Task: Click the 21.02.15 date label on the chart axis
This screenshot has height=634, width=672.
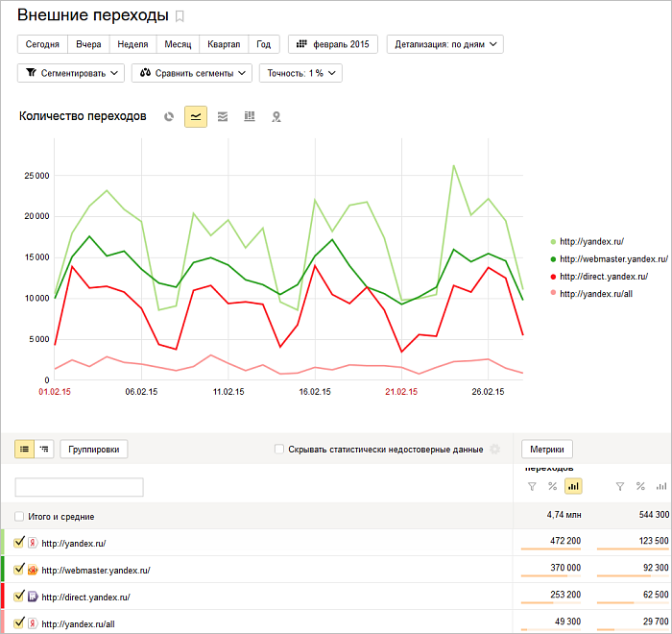Action: [x=401, y=392]
